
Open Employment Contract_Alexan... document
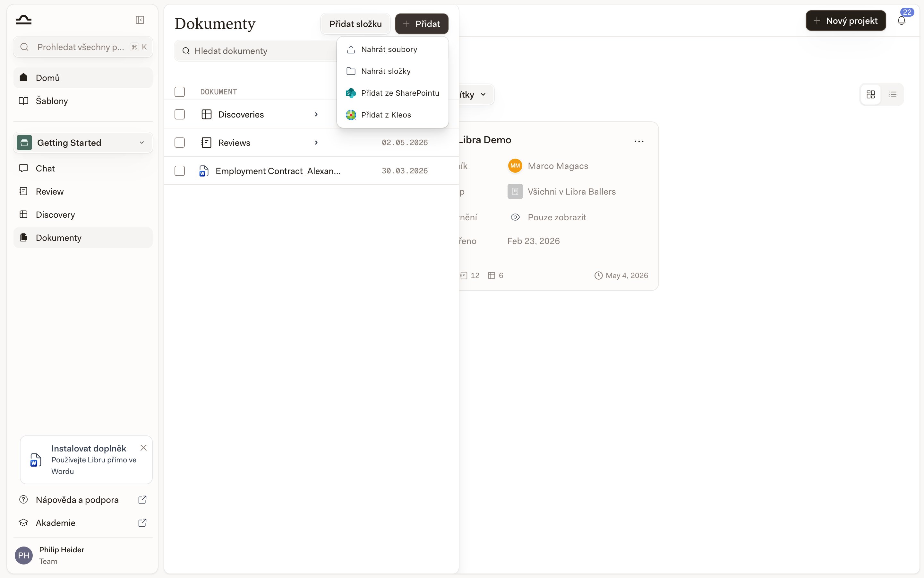[278, 171]
